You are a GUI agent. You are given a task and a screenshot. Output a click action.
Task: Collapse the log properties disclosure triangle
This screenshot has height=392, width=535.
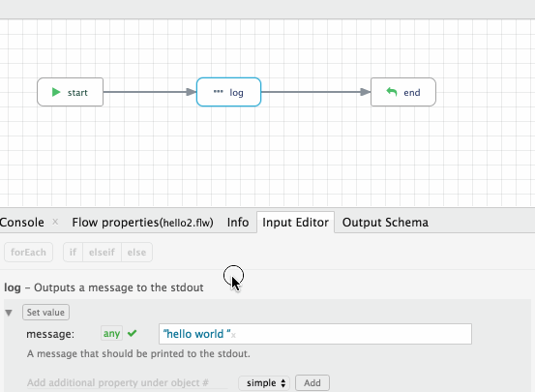tap(9, 313)
